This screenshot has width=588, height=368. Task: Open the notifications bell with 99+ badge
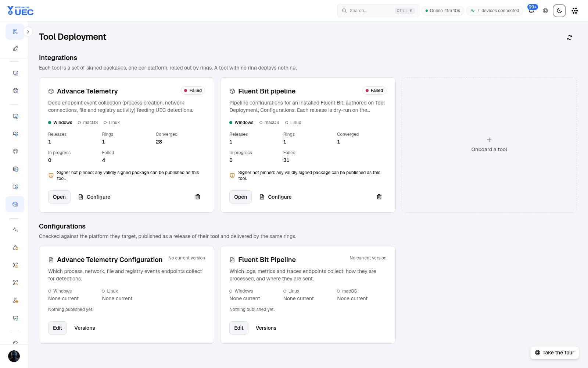[x=531, y=11]
